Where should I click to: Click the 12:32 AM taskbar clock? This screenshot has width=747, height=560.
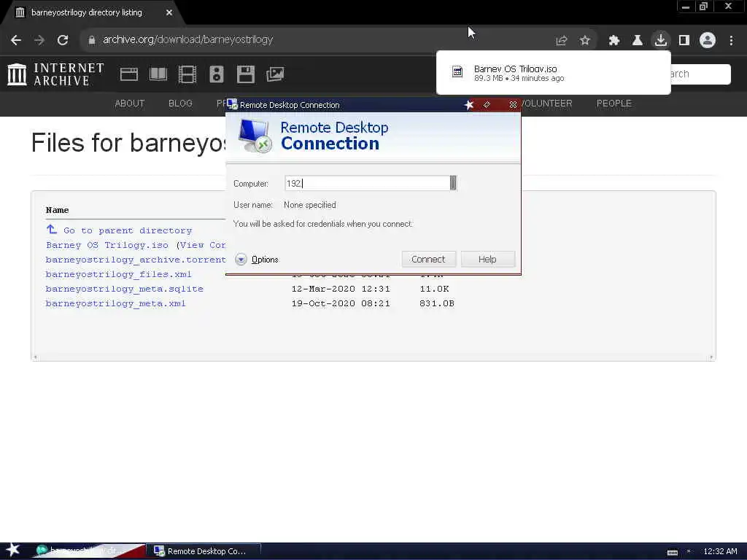(720, 551)
